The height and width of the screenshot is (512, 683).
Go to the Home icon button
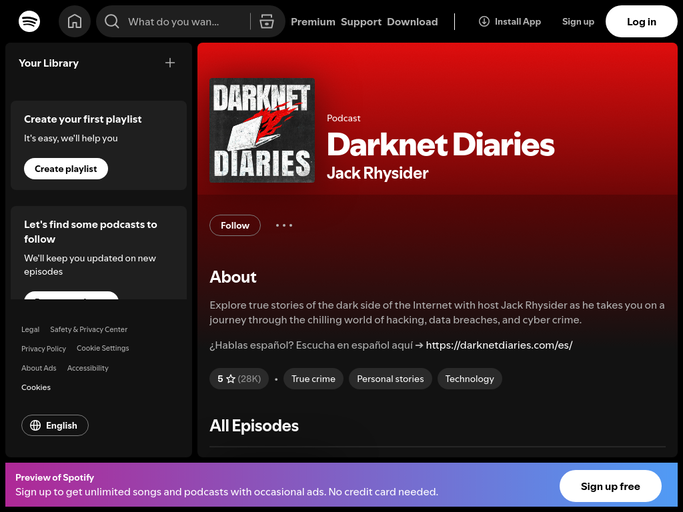(x=74, y=21)
